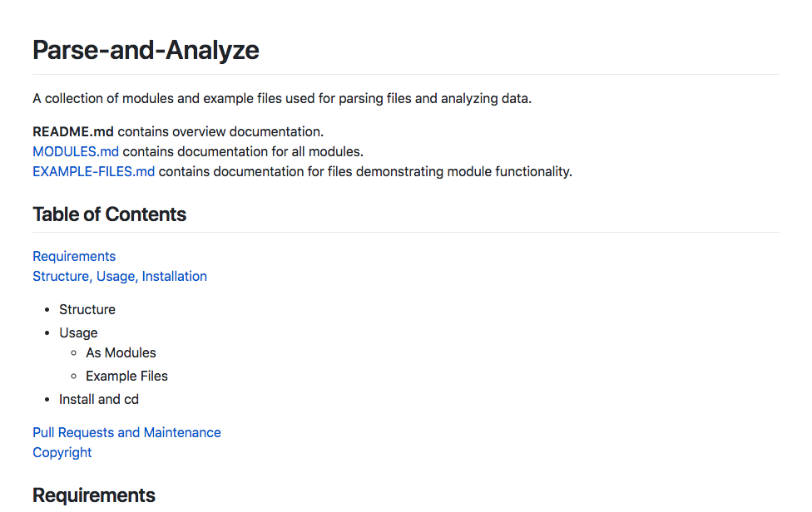Open the EXAMPLE-FILES.md documentation link
The width and height of the screenshot is (812, 512).
tap(93, 171)
